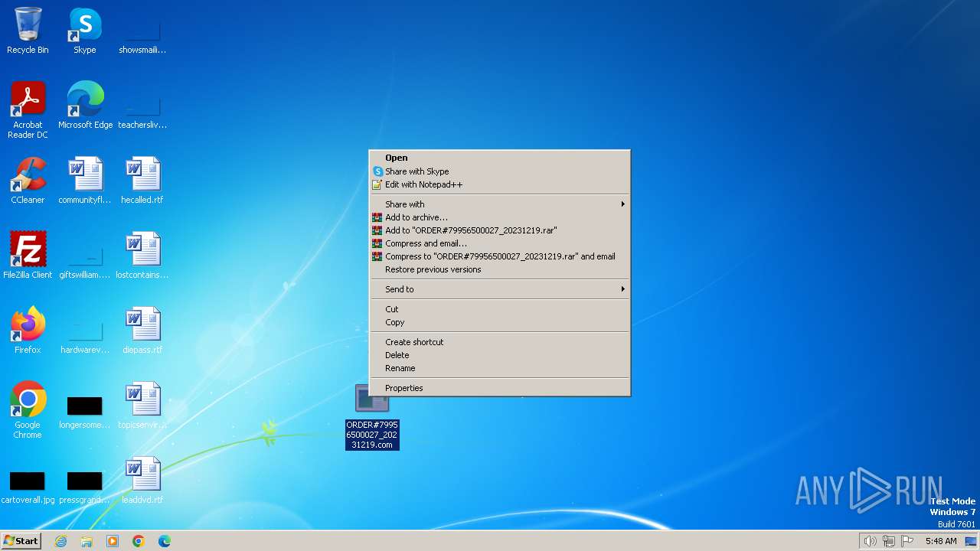Select the FileZilla Client shortcut

pyautogui.click(x=28, y=256)
